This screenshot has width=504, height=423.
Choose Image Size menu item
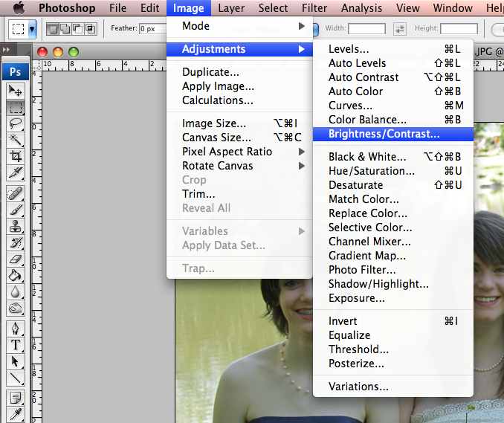pos(239,123)
